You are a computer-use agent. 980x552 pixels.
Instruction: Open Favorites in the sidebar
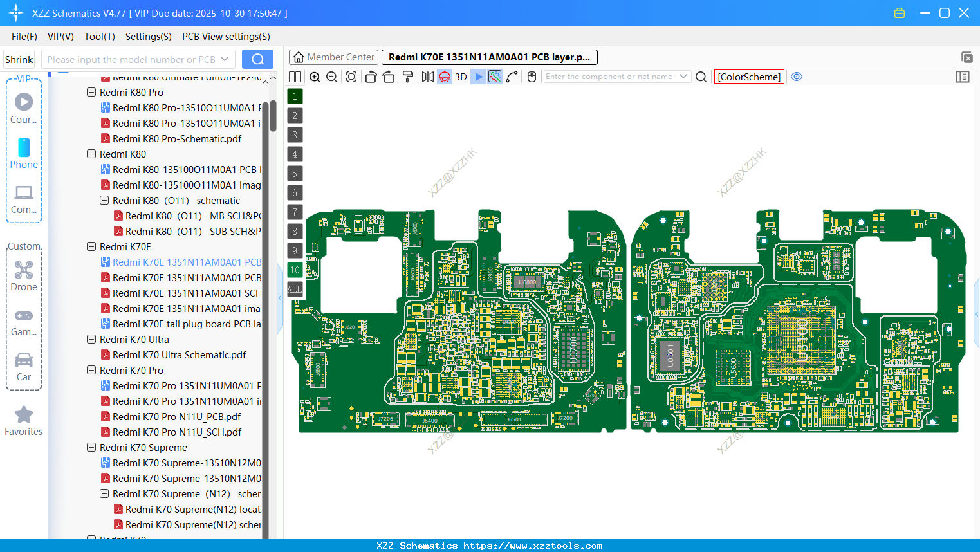pyautogui.click(x=24, y=421)
